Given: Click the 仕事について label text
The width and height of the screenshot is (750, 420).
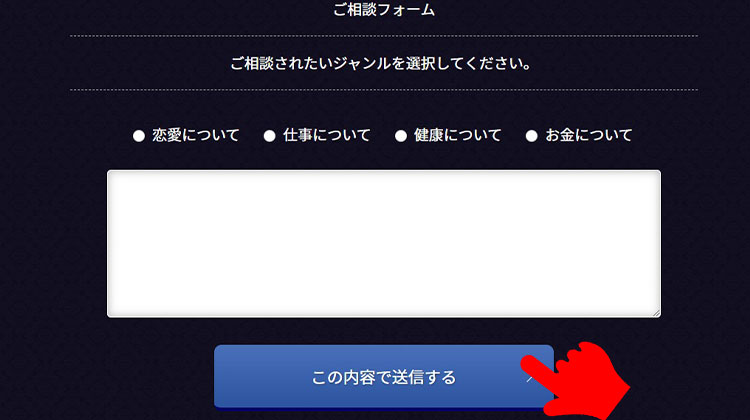Looking at the screenshot, I should pyautogui.click(x=327, y=135).
